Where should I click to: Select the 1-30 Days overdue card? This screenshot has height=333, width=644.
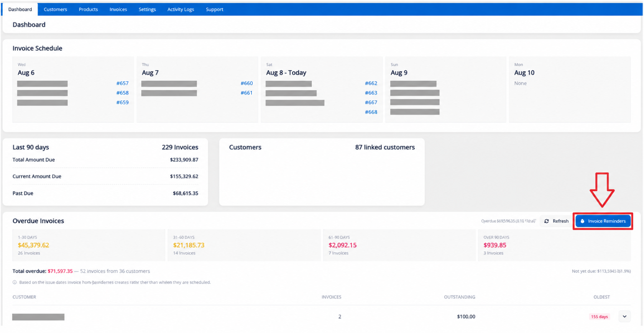tap(89, 245)
